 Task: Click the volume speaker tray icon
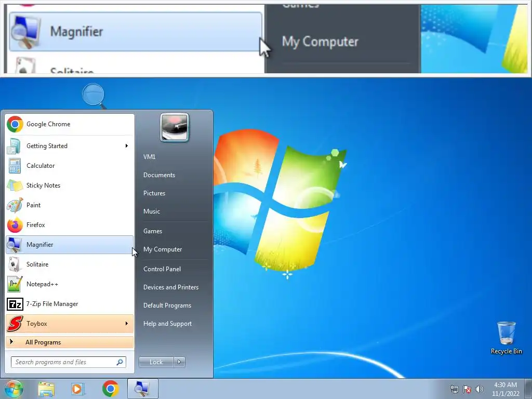tap(480, 389)
